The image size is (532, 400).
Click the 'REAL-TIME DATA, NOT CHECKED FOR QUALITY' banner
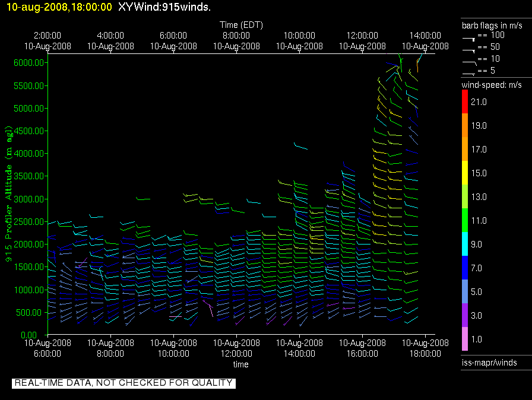124,383
